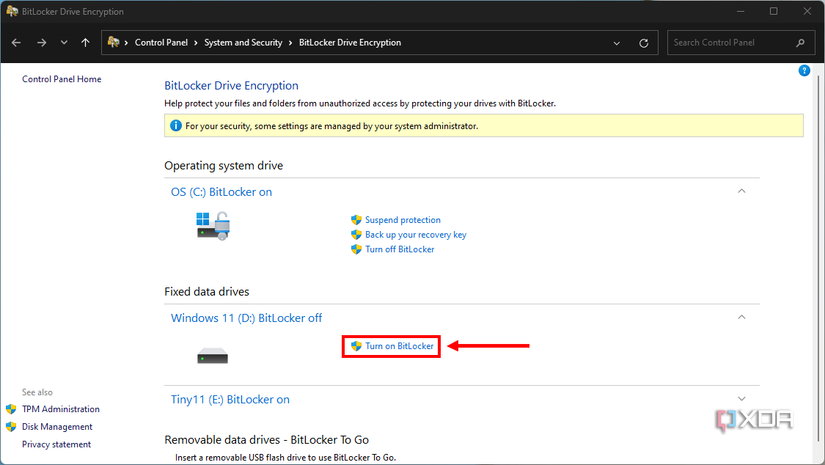Open Control Panel Home
825x465 pixels.
[61, 79]
